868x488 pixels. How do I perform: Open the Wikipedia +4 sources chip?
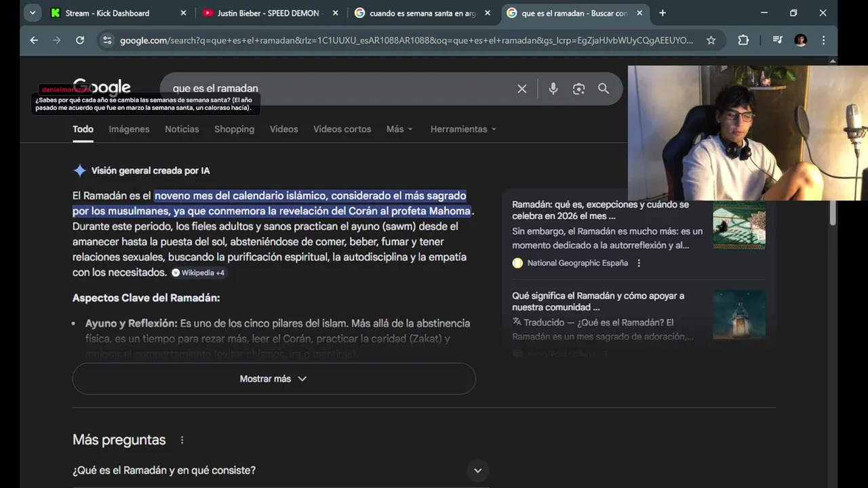pos(198,272)
